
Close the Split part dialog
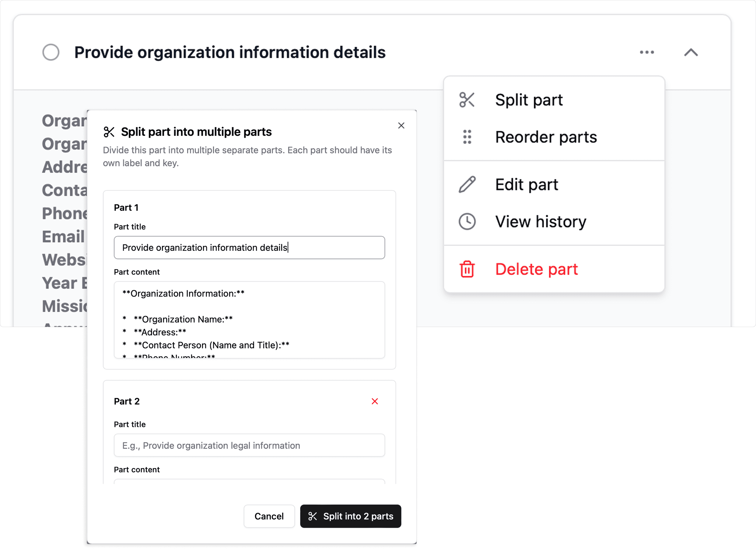(x=401, y=126)
